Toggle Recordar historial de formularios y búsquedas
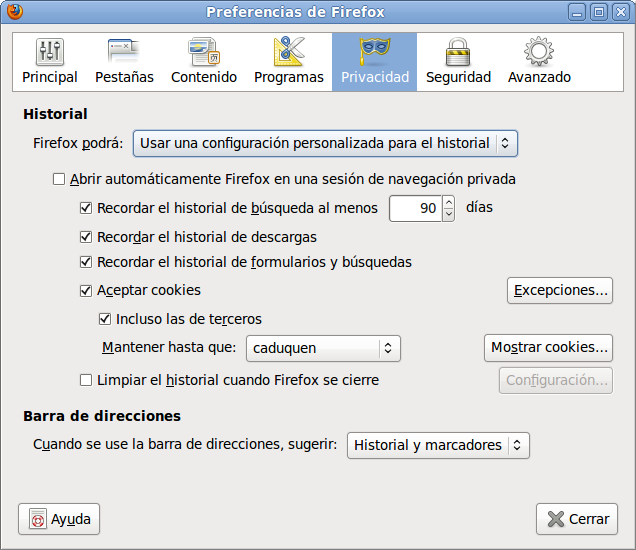The height and width of the screenshot is (550, 636). [x=86, y=262]
